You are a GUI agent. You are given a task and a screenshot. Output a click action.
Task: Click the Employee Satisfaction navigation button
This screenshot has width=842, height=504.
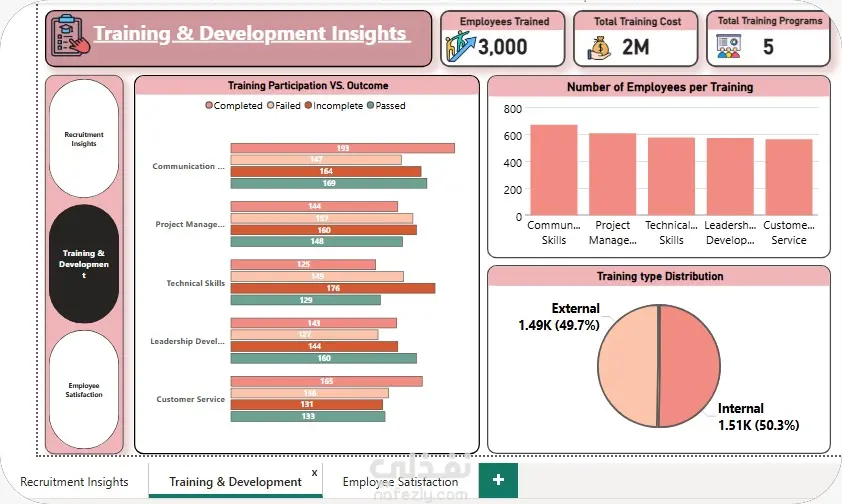(x=84, y=390)
